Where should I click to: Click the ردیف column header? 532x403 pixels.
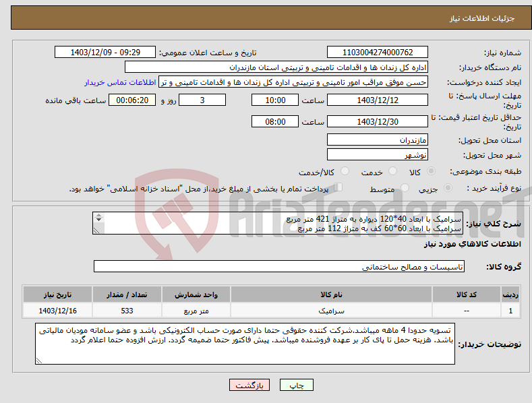tap(510, 294)
